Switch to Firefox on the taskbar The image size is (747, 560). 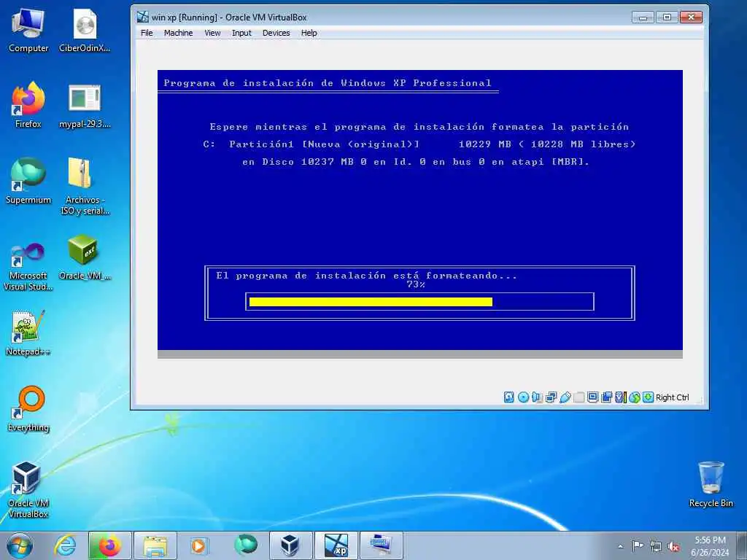pyautogui.click(x=109, y=545)
